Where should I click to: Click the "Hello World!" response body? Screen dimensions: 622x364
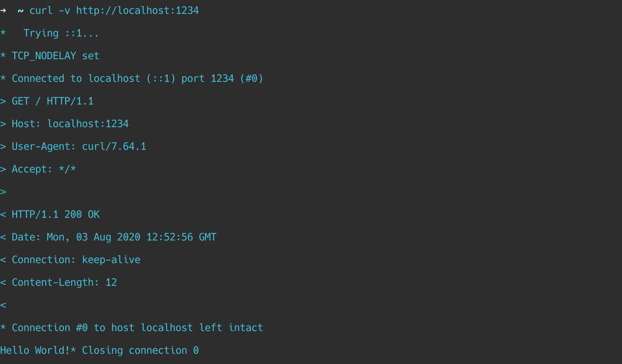click(35, 350)
